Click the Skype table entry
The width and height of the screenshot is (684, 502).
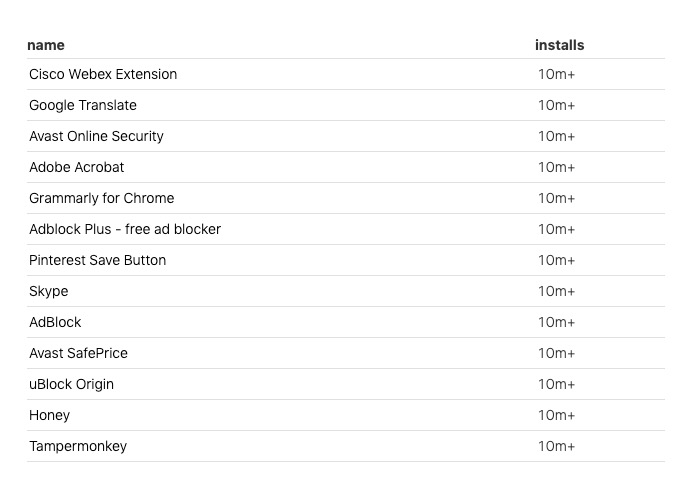49,291
